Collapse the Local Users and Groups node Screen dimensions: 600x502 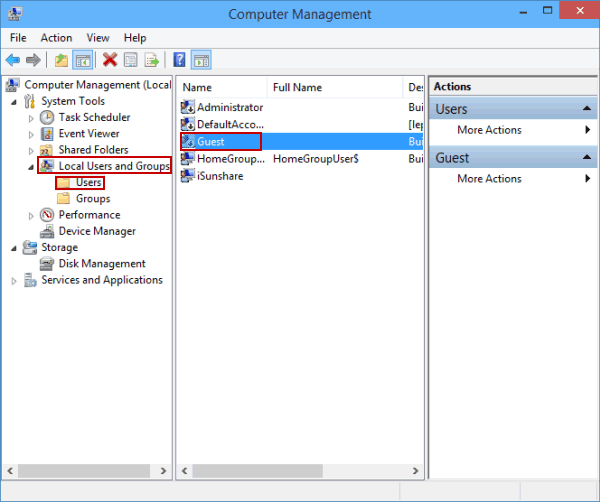tap(31, 167)
